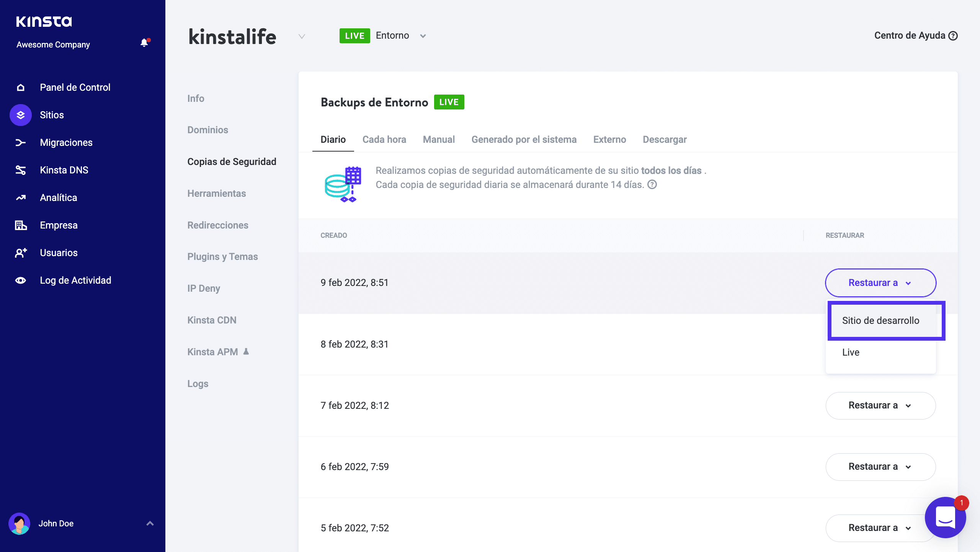Switch to the Manual tab

(x=439, y=139)
